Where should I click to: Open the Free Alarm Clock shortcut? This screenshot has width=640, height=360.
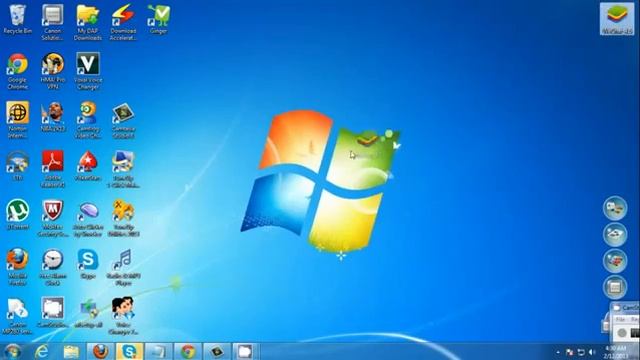(x=53, y=267)
